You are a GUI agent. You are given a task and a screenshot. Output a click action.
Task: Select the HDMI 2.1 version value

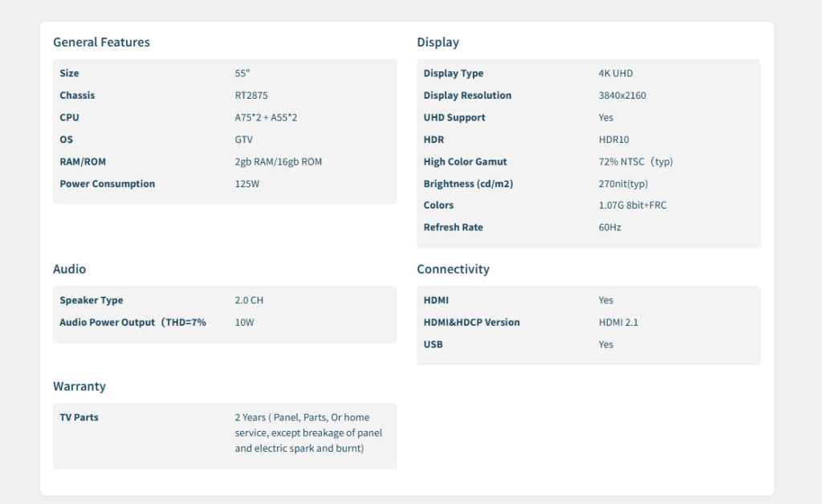point(618,323)
